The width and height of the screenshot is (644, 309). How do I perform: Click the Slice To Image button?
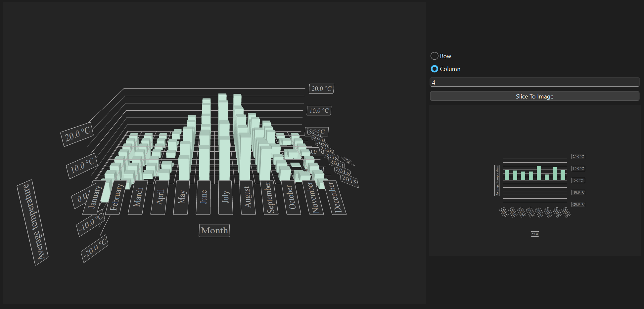[x=534, y=96]
